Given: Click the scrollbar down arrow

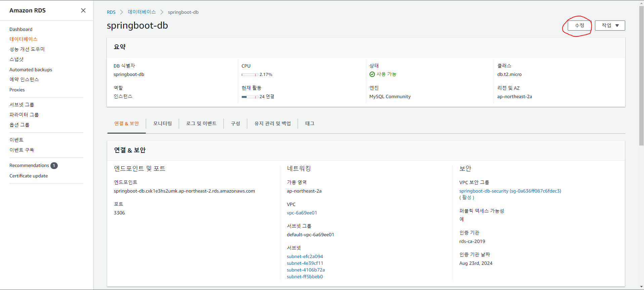Looking at the screenshot, I should point(641,287).
